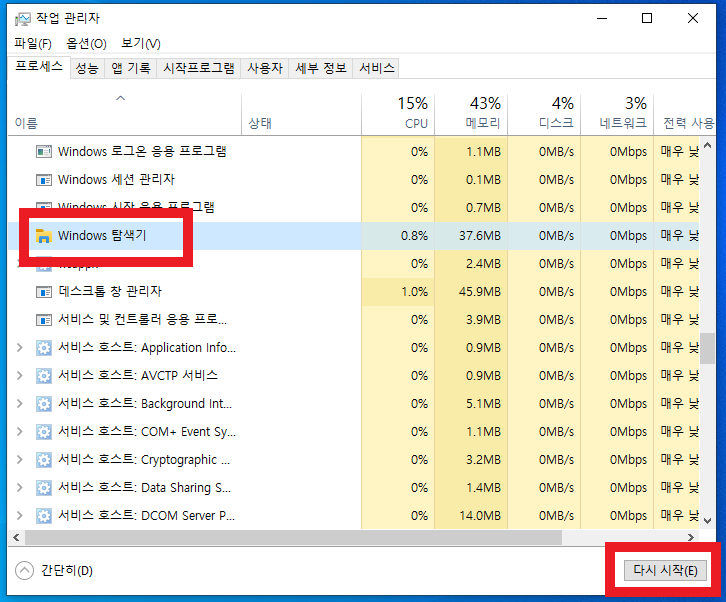
Task: Click gear icon of Background Int... service host
Action: pos(44,404)
